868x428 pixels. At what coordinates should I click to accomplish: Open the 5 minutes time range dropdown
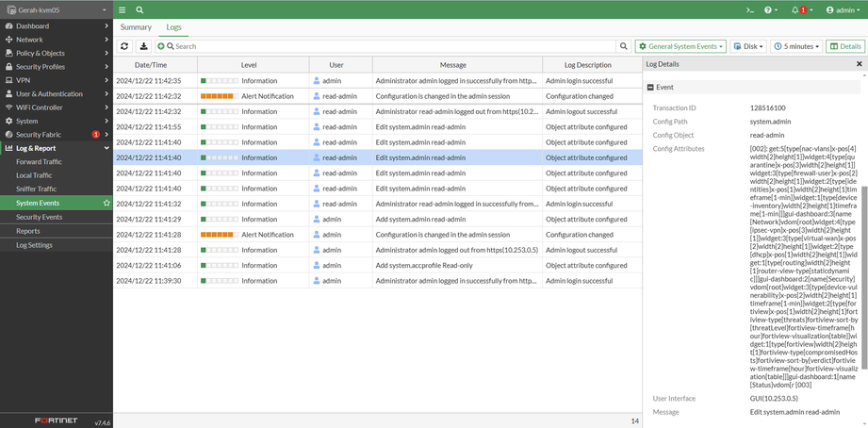click(x=796, y=46)
